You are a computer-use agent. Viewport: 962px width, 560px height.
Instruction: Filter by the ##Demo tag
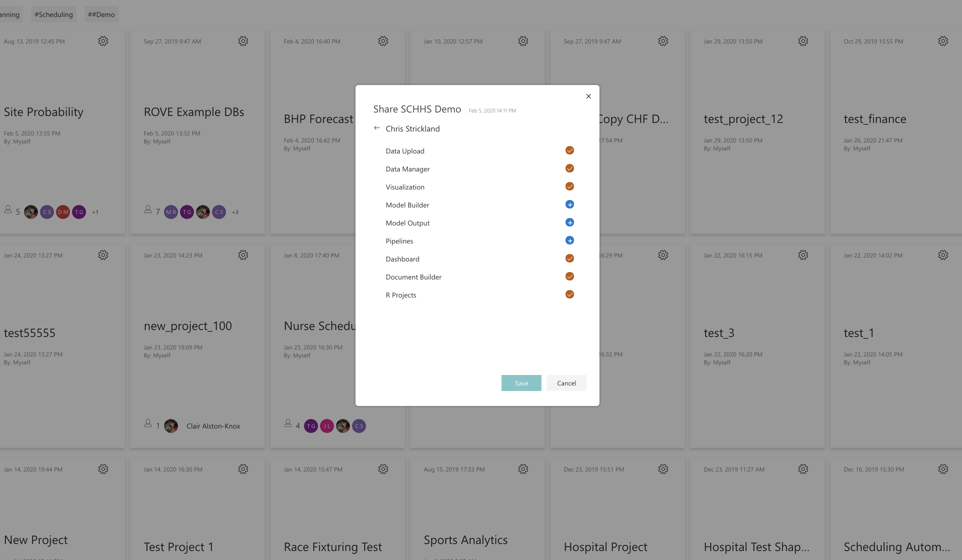pyautogui.click(x=101, y=14)
